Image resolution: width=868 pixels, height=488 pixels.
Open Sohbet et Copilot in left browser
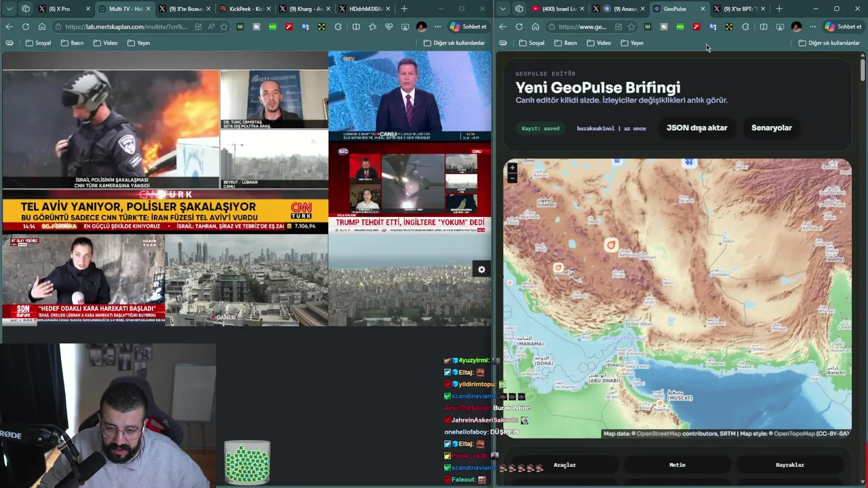click(x=468, y=26)
